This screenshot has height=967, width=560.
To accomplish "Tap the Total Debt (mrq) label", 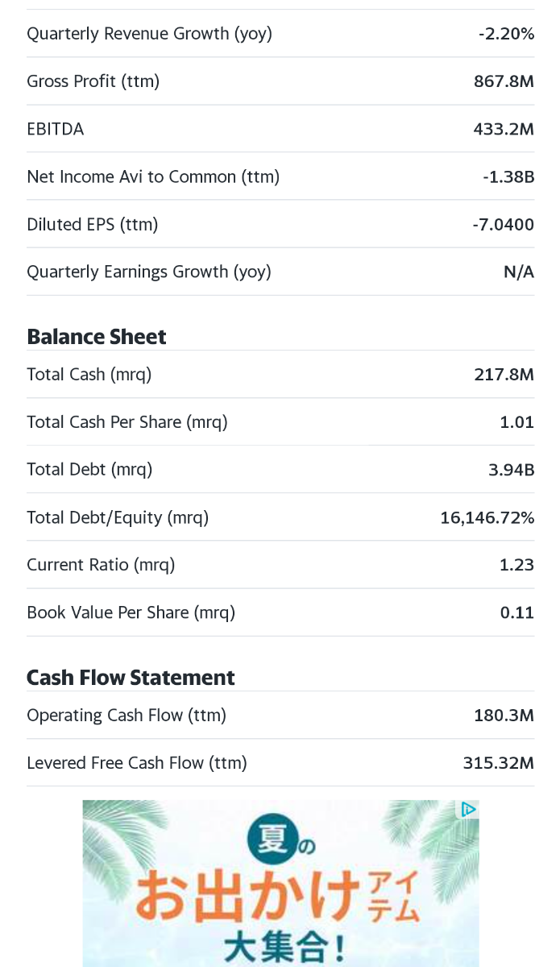I will 89,469.
